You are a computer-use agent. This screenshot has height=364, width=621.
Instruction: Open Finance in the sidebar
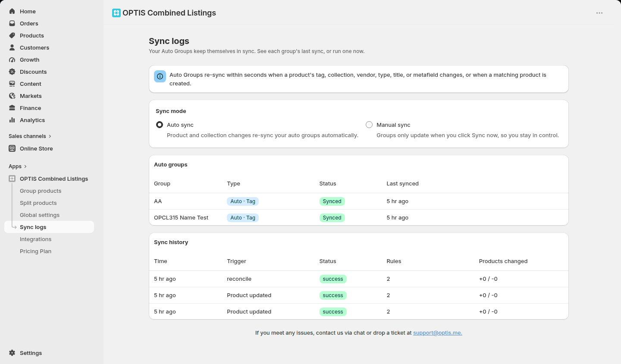(x=30, y=108)
